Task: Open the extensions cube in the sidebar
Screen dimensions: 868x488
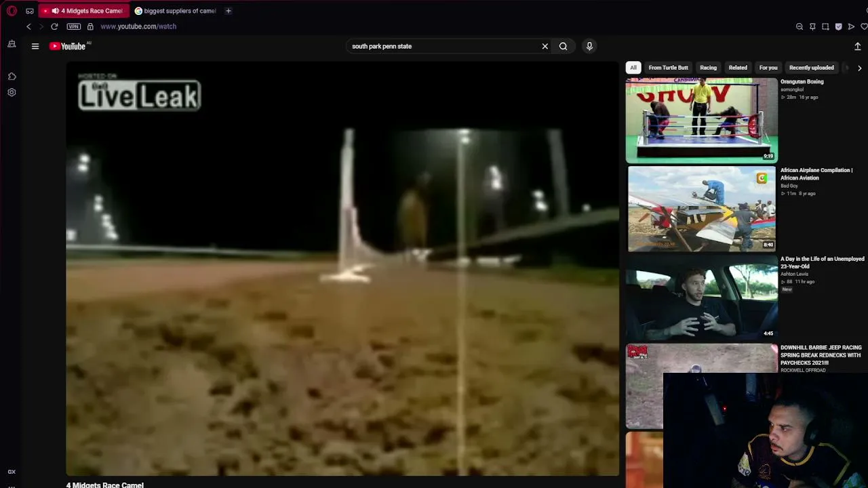Action: pos(12,77)
